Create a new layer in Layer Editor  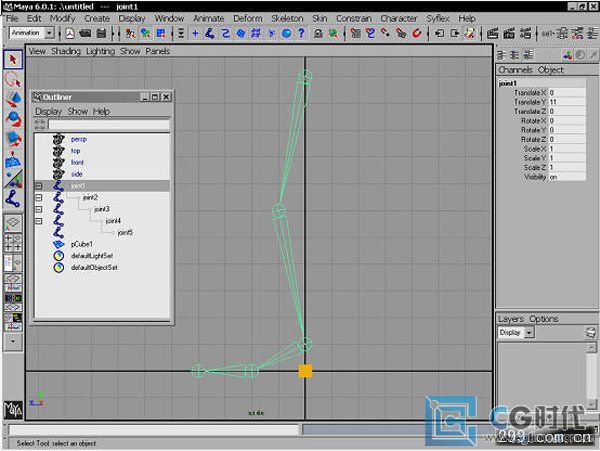591,332
